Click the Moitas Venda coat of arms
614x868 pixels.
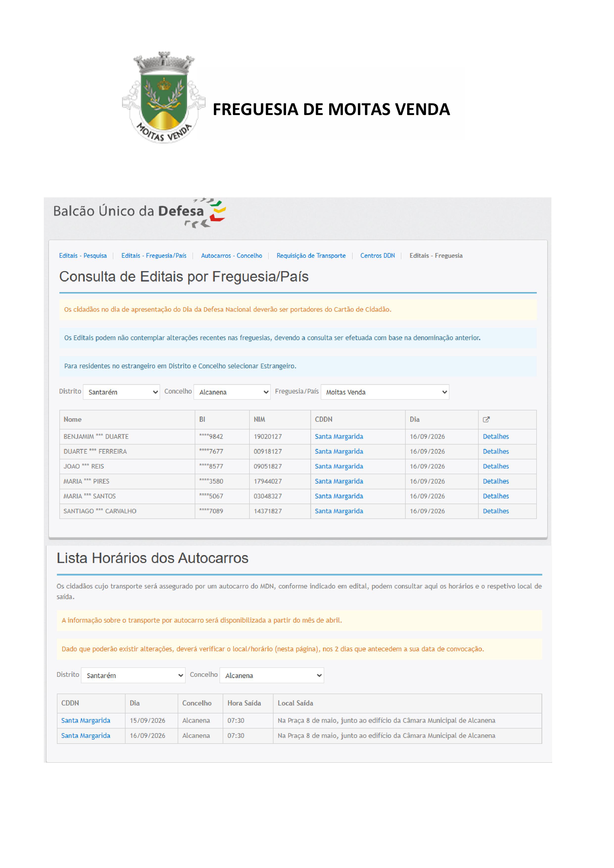click(x=164, y=97)
